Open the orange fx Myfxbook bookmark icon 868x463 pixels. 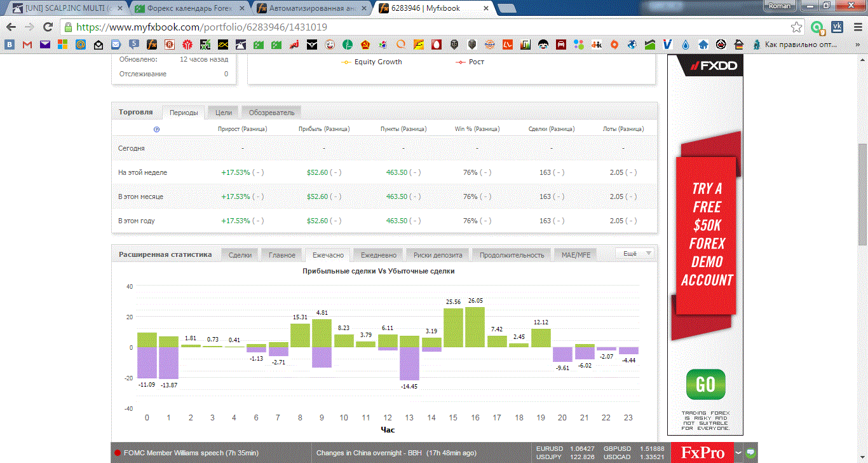[x=152, y=45]
